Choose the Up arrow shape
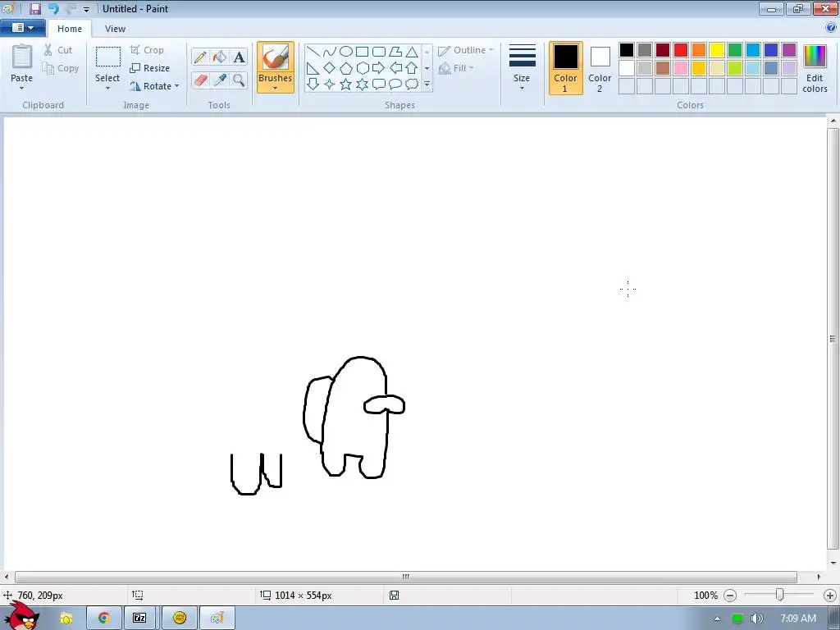 pyautogui.click(x=412, y=68)
